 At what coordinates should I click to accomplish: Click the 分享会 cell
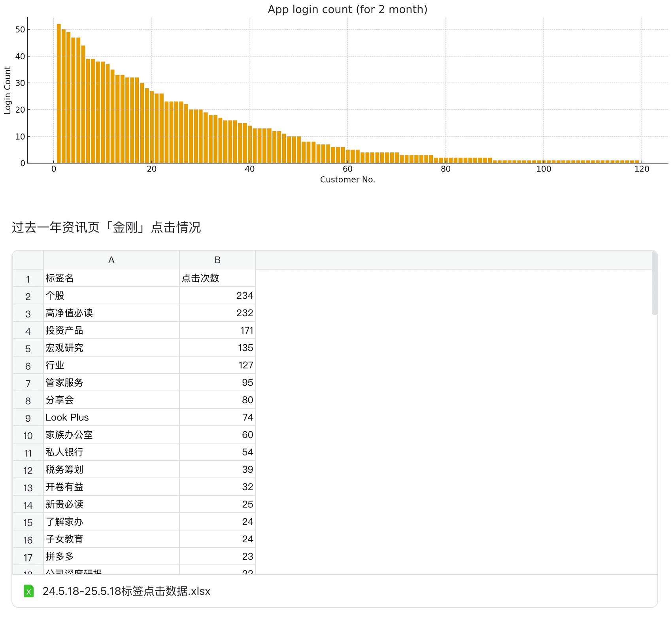[111, 400]
